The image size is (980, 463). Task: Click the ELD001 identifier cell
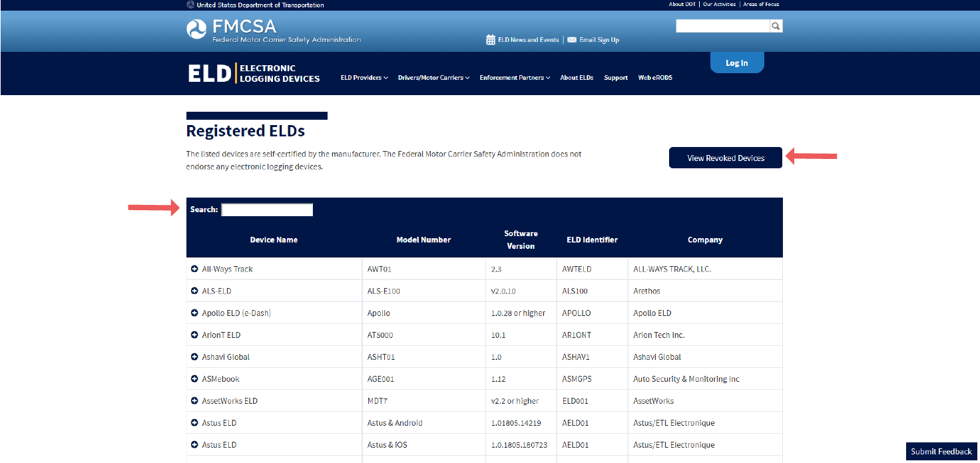click(592, 400)
